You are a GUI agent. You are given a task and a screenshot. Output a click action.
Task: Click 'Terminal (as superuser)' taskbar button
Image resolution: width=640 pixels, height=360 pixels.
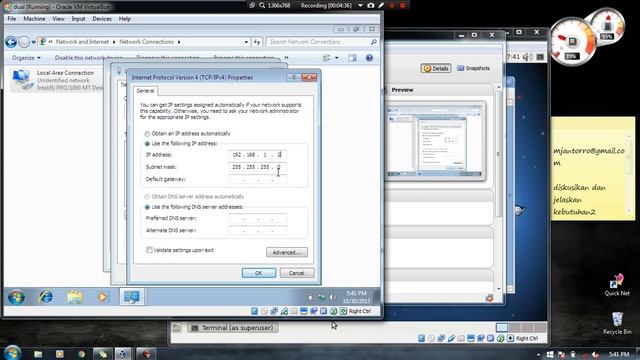click(x=233, y=328)
